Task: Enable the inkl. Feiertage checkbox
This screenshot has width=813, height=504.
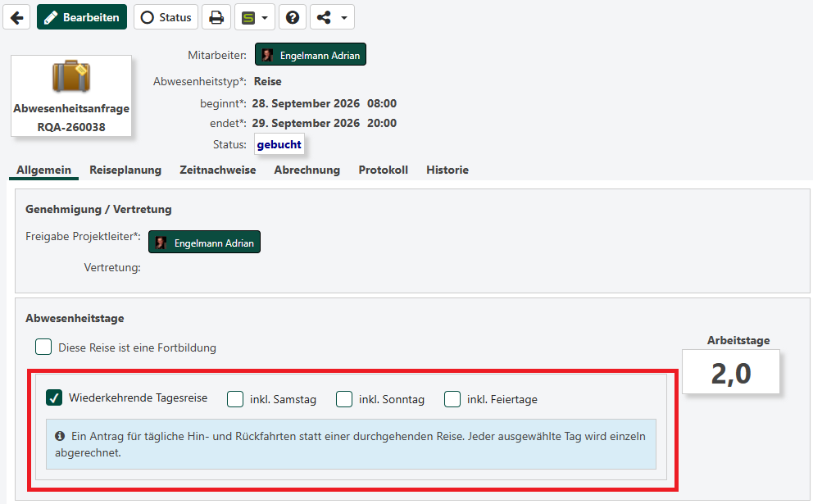Action: point(452,399)
